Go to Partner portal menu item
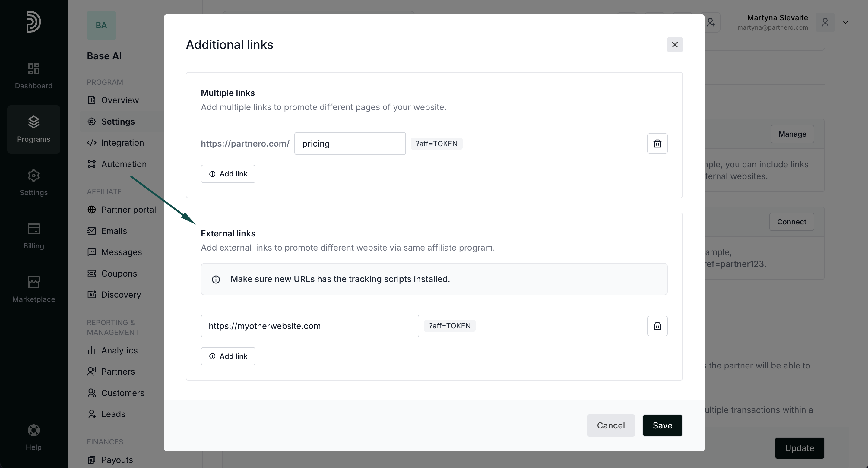868x468 pixels. (128, 210)
